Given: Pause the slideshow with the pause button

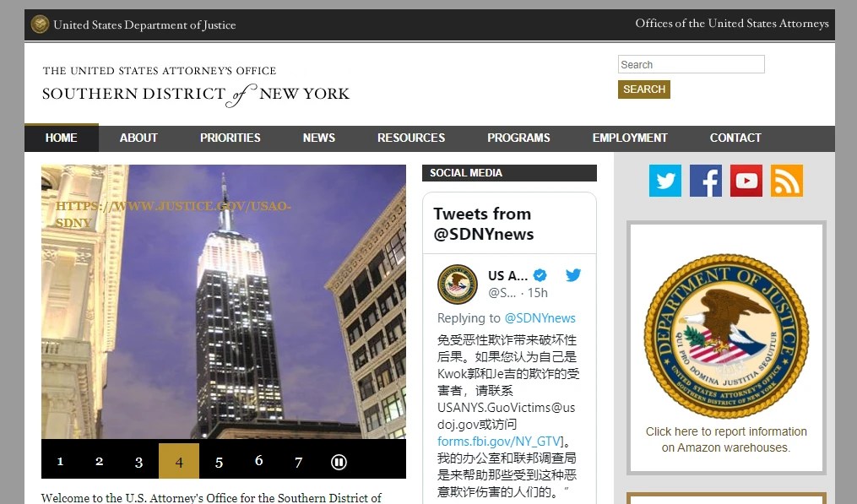Looking at the screenshot, I should coord(339,462).
